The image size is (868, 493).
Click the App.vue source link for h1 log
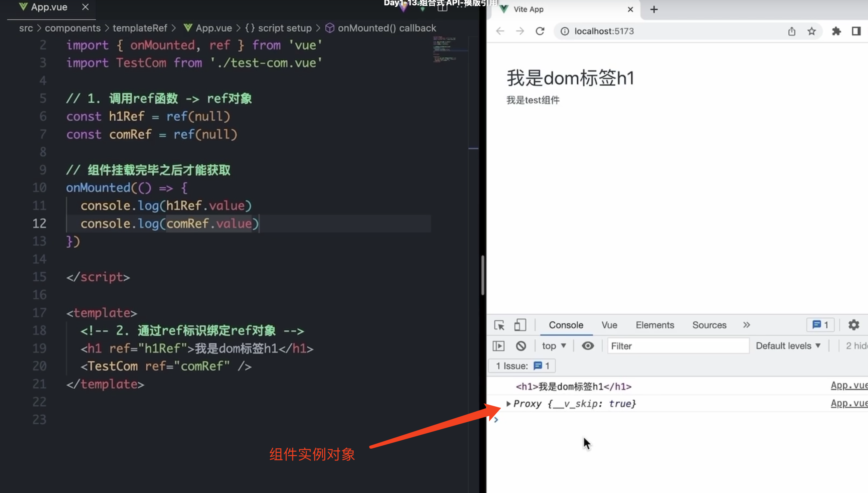(x=848, y=385)
